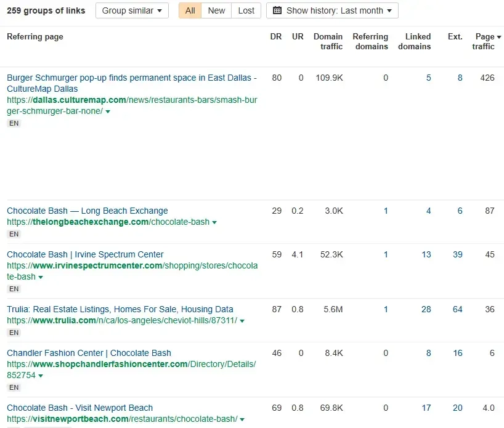Click the Trulia Real Estate Listings title
The height and width of the screenshot is (428, 504).
coord(120,309)
